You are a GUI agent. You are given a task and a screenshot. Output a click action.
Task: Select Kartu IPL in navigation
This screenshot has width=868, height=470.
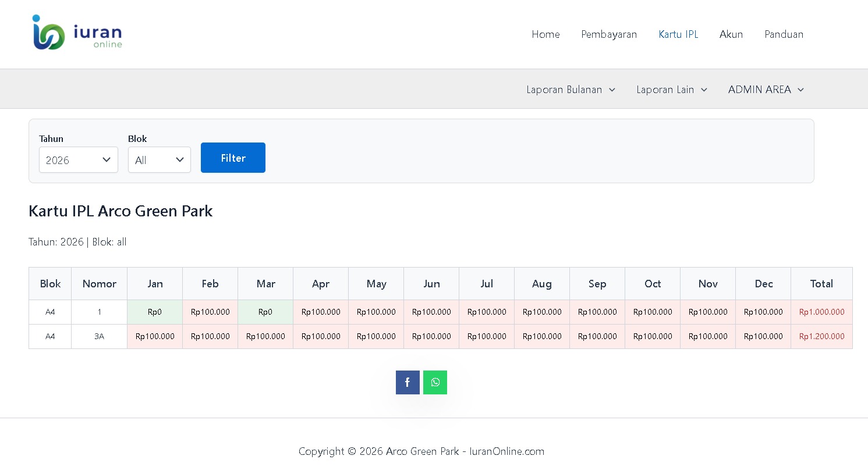tap(678, 34)
